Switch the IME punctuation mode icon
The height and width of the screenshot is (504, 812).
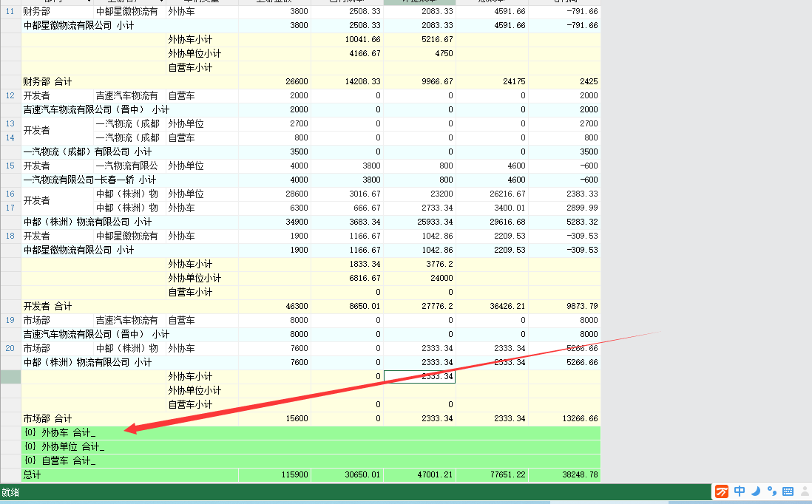[771, 491]
